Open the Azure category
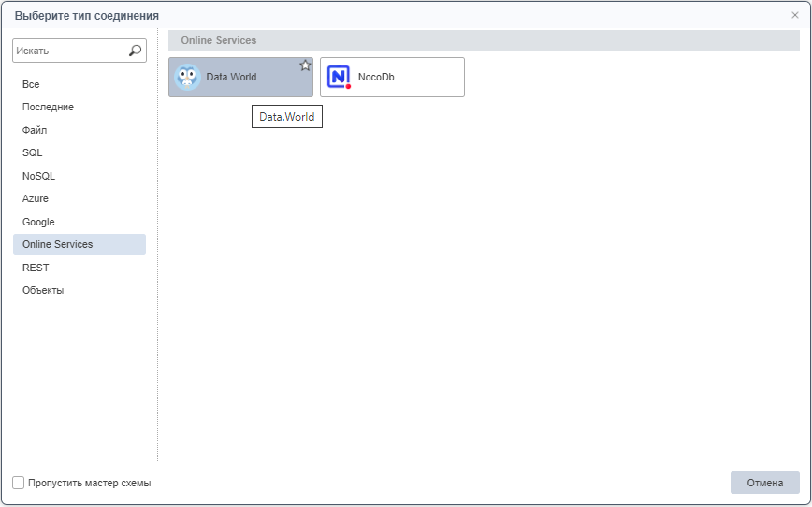The width and height of the screenshot is (812, 507). tap(36, 198)
